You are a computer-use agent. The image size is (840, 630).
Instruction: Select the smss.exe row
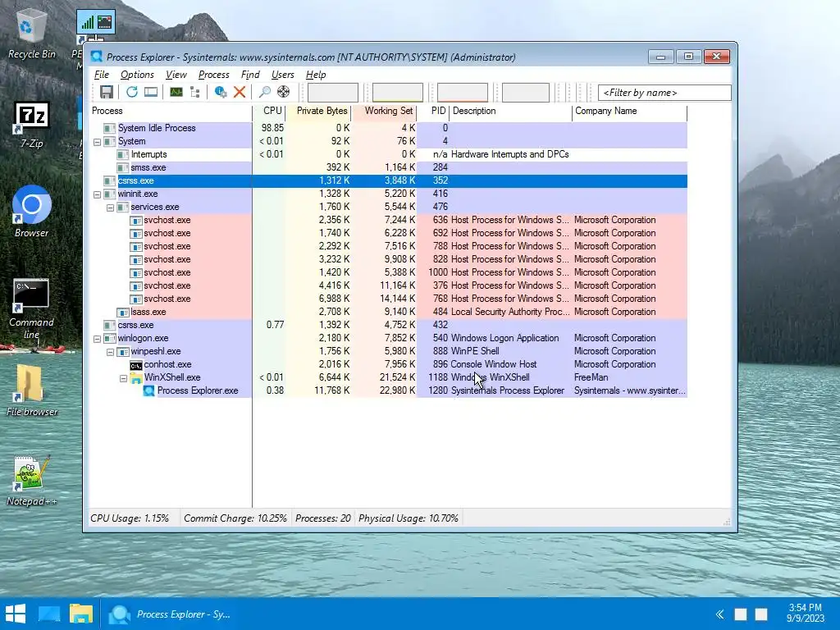pos(388,167)
